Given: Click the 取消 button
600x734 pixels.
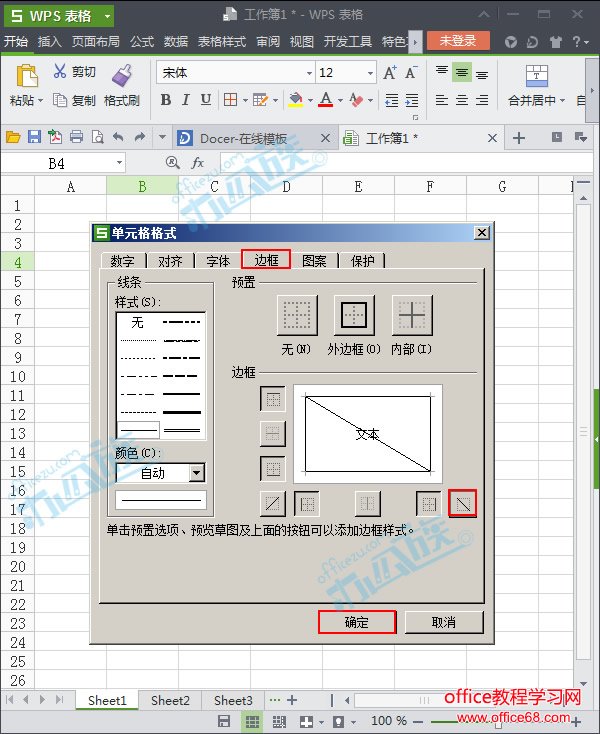Looking at the screenshot, I should coord(444,622).
